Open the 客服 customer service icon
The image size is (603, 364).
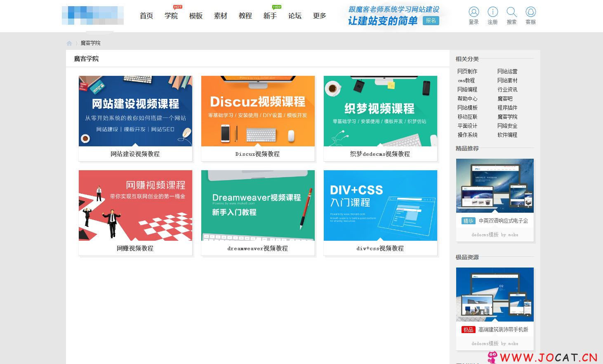click(531, 12)
